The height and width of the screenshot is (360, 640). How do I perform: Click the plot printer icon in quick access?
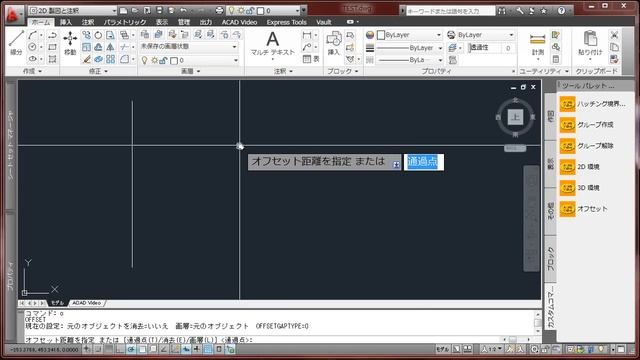(x=220, y=11)
